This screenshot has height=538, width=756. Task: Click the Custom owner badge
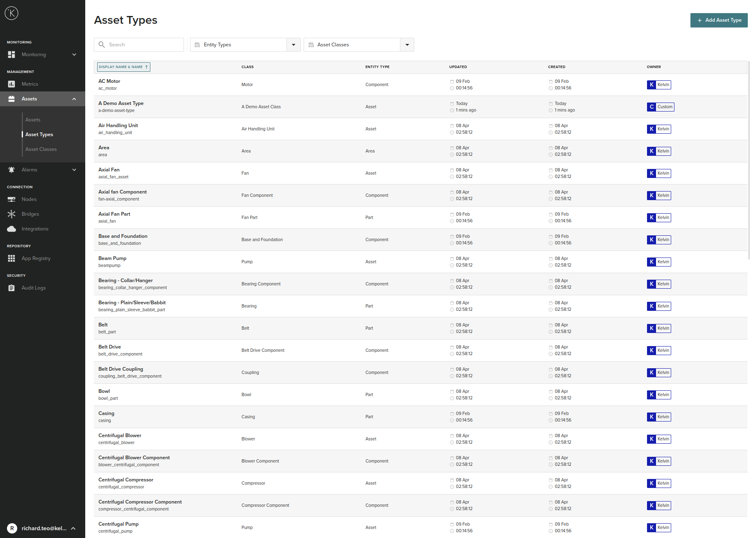click(x=661, y=107)
